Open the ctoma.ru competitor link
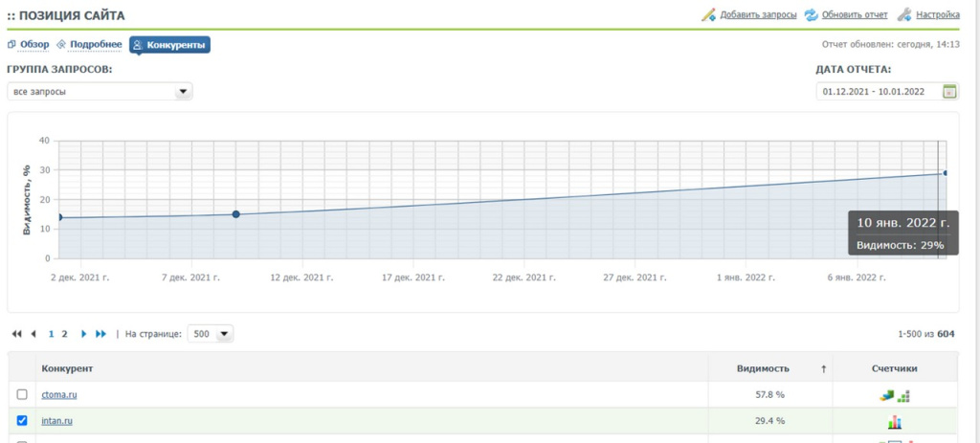 click(x=59, y=395)
